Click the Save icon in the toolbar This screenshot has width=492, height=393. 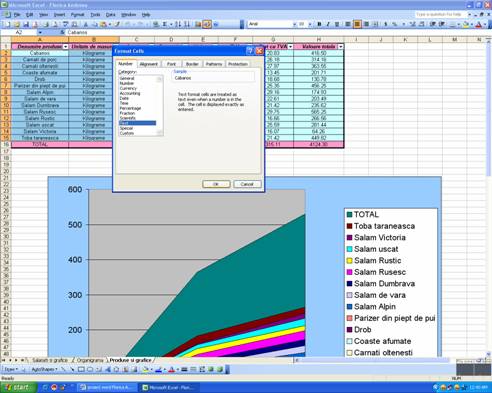coord(26,24)
